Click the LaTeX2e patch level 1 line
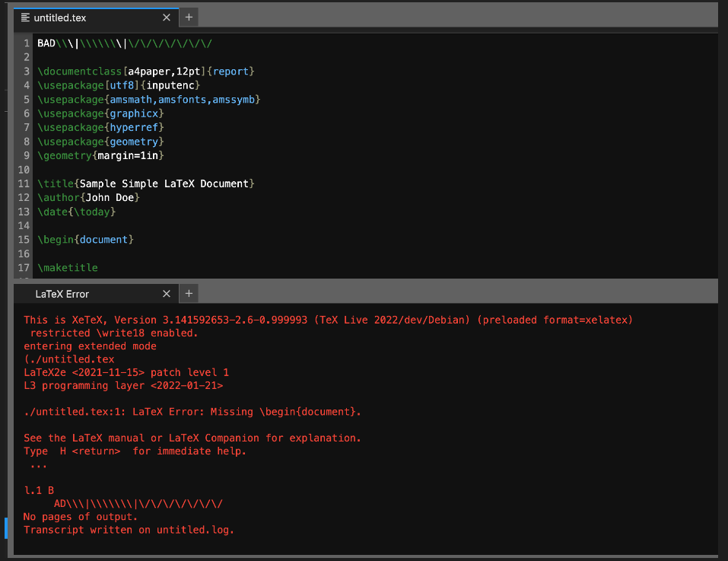This screenshot has width=728, height=561. [x=126, y=372]
